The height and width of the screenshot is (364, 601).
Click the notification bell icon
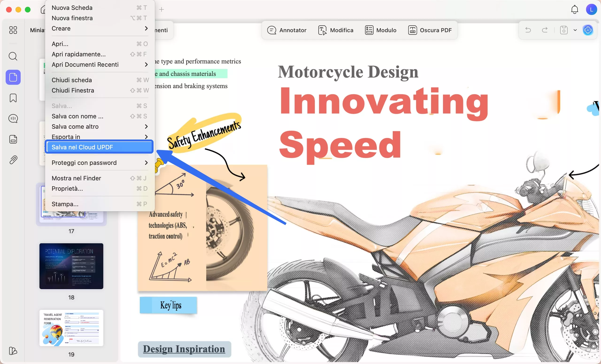click(x=574, y=10)
